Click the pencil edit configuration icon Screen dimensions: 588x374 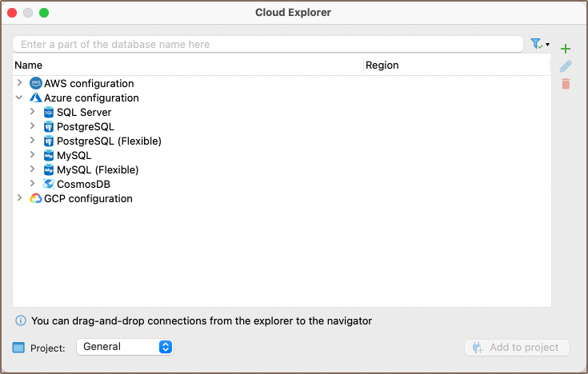tap(566, 66)
